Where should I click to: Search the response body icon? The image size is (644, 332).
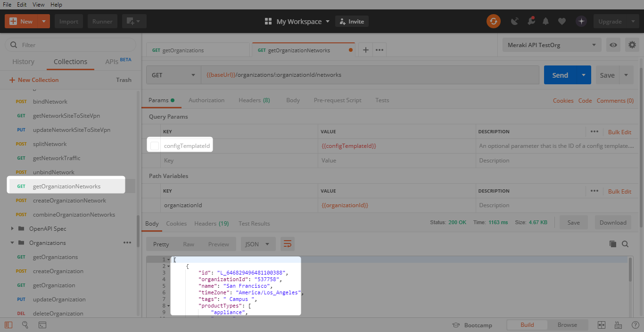pyautogui.click(x=625, y=244)
